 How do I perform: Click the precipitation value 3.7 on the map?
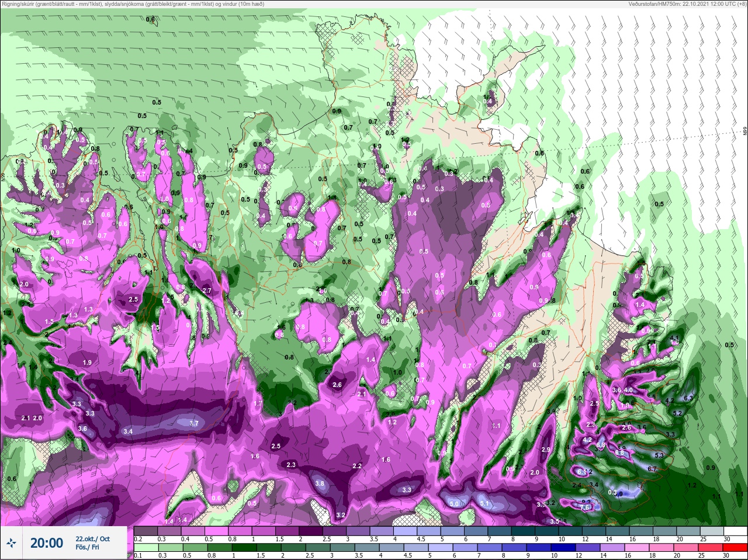(x=194, y=424)
